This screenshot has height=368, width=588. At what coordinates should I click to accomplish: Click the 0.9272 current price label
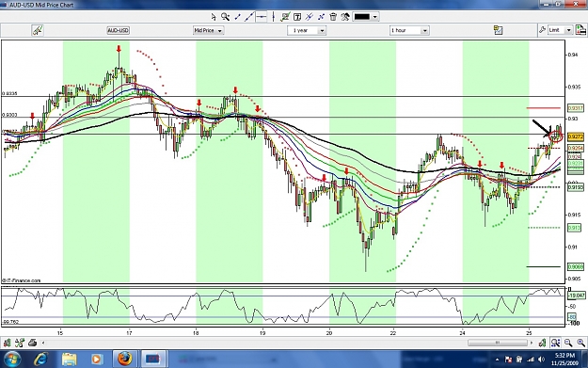click(576, 136)
